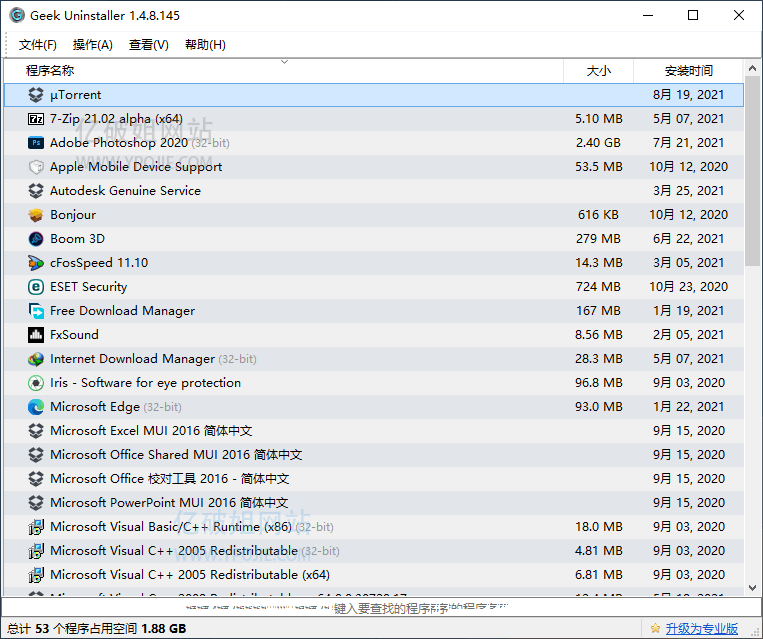Select the µTorrent row name
Screen dimensions: 763x639
(75, 95)
